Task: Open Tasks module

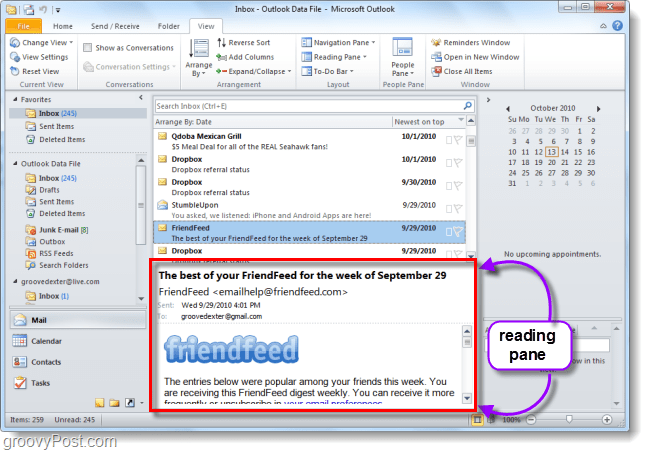Action: pyautogui.click(x=78, y=383)
